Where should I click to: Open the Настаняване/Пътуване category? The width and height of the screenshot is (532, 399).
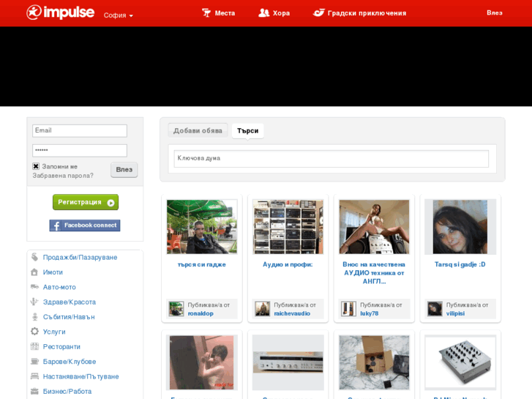coord(80,376)
